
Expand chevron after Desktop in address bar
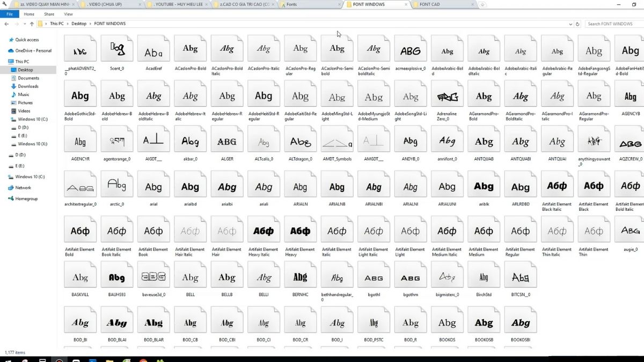[90, 24]
